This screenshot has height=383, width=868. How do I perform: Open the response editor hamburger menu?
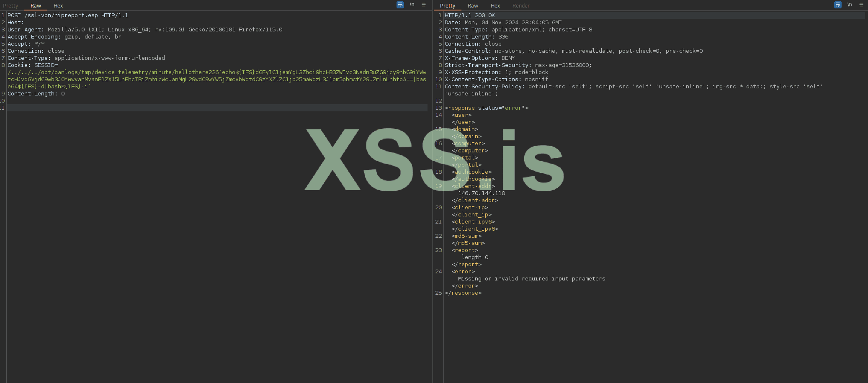pyautogui.click(x=861, y=5)
